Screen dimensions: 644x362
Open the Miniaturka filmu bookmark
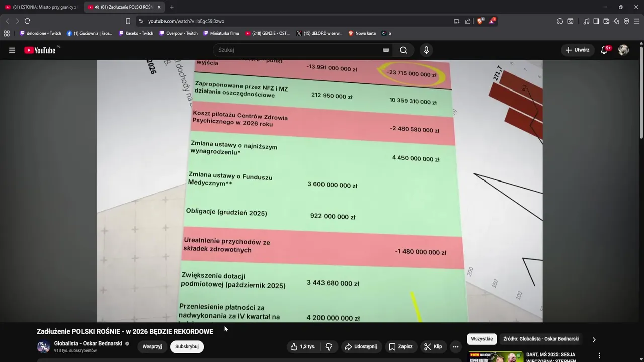coord(221,33)
